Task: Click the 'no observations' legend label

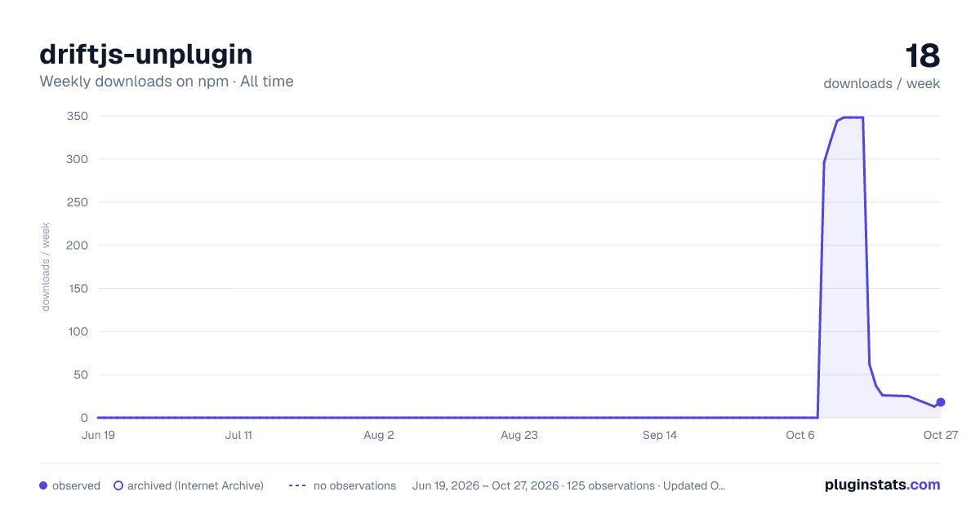Action: 354,485
